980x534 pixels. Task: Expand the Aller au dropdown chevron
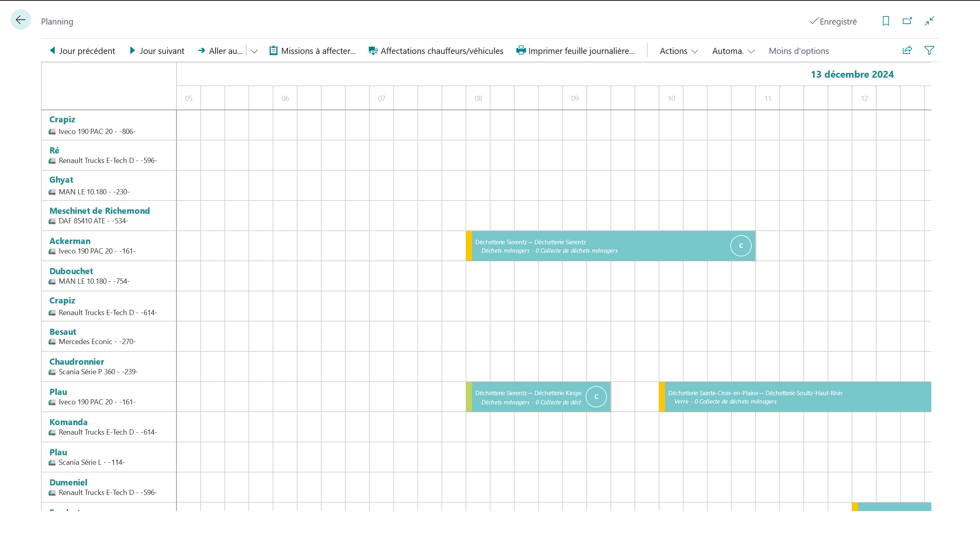point(254,51)
